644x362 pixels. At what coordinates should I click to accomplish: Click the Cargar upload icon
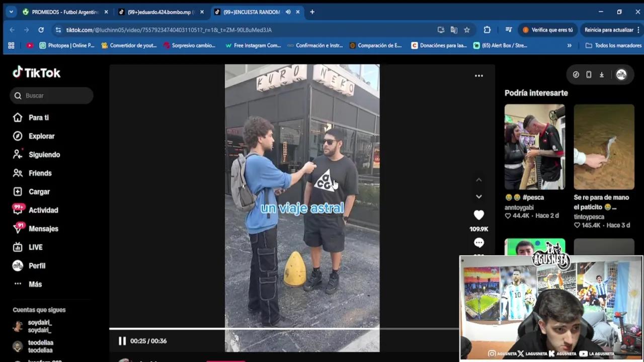click(18, 192)
